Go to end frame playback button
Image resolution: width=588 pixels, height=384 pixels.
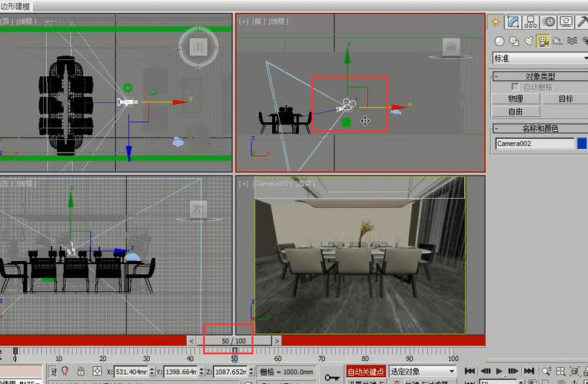pos(529,371)
